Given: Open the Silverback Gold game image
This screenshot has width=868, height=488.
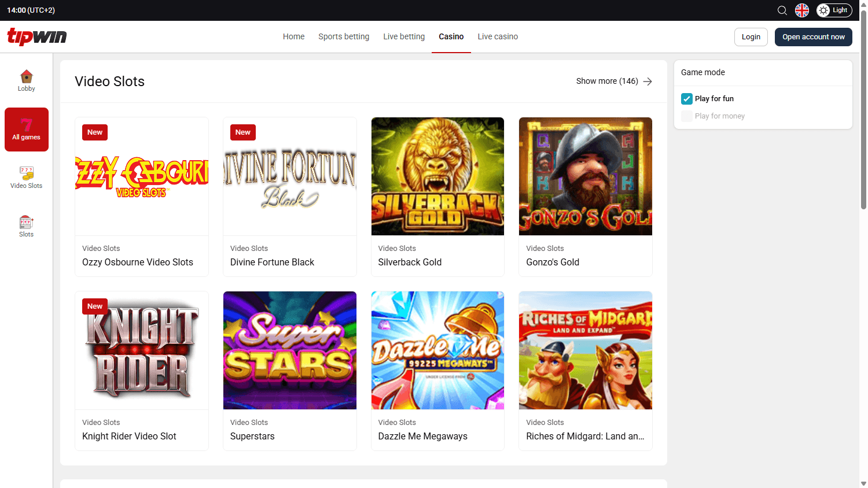Looking at the screenshot, I should (x=437, y=176).
